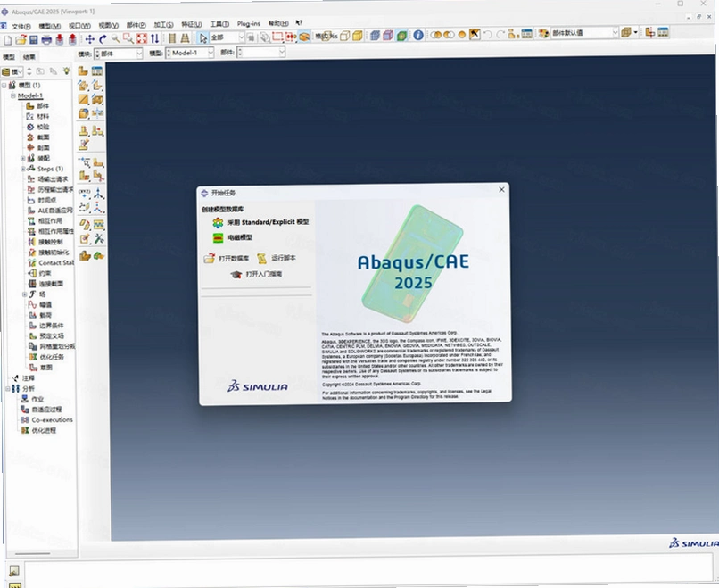Image resolution: width=719 pixels, height=588 pixels.
Task: Click the New Model Database icon
Action: coord(8,40)
